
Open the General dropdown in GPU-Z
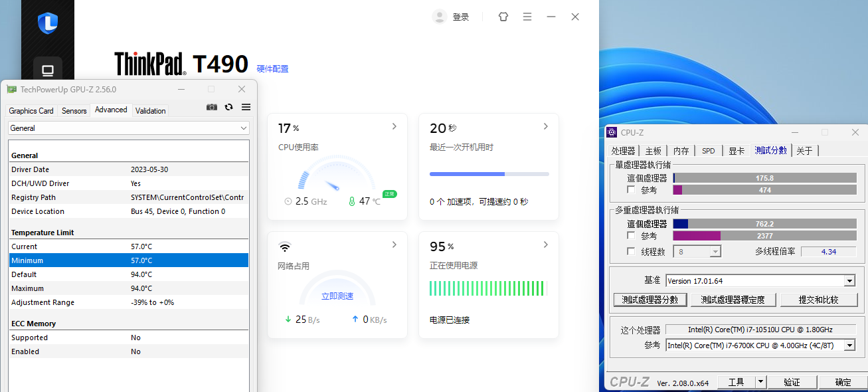pos(129,128)
